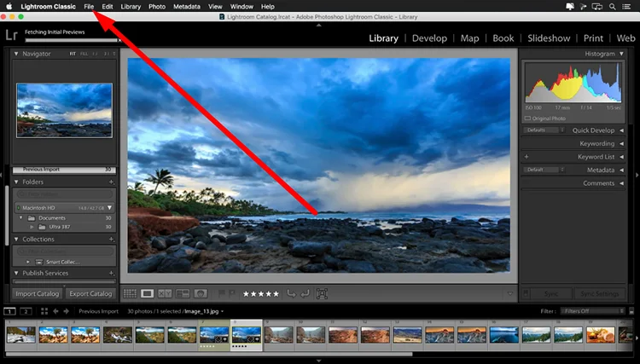Screen dimensions: 640x364
Task: Open macOS Notification Center icon
Action: point(626,7)
